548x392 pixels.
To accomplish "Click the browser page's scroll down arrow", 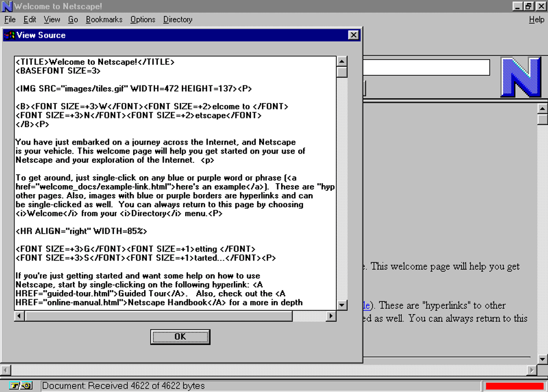I will [542, 359].
